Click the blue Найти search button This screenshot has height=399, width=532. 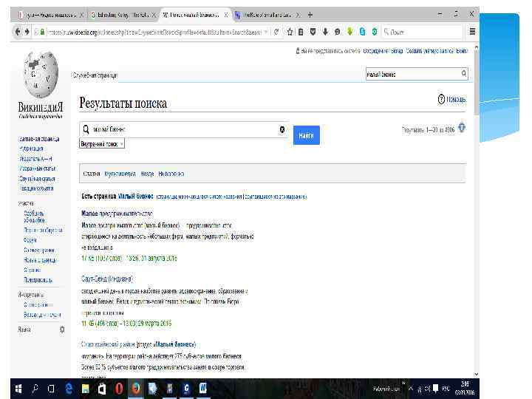pyautogui.click(x=306, y=135)
